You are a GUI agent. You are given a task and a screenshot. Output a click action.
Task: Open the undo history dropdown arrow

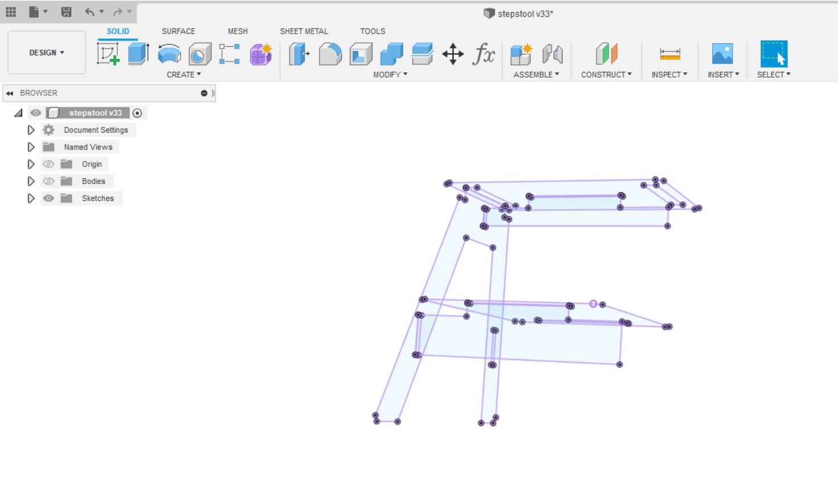(x=101, y=11)
